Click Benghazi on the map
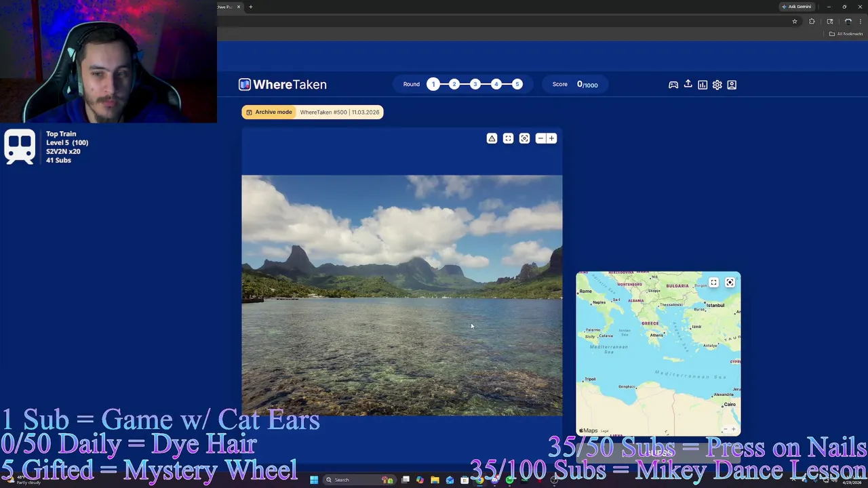Image resolution: width=868 pixels, height=488 pixels. [x=627, y=386]
